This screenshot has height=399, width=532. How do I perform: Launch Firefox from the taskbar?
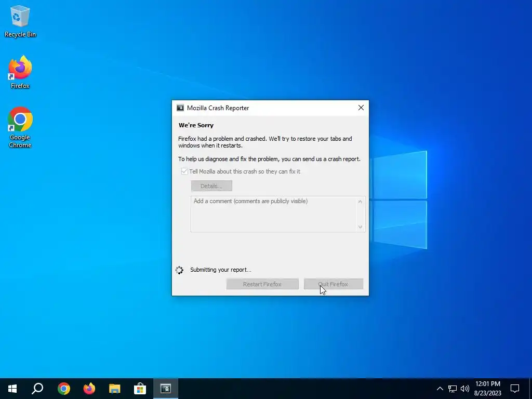point(89,389)
